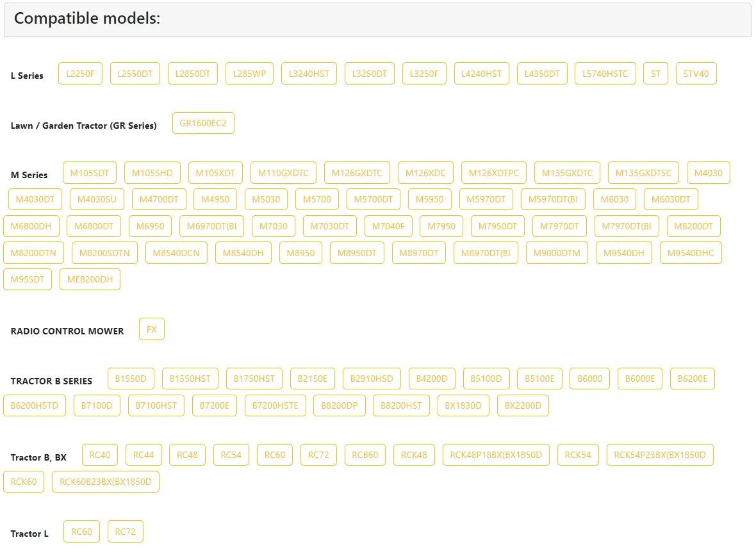Select the M6800DH model tag
Screen dimensions: 756x556
click(x=31, y=226)
